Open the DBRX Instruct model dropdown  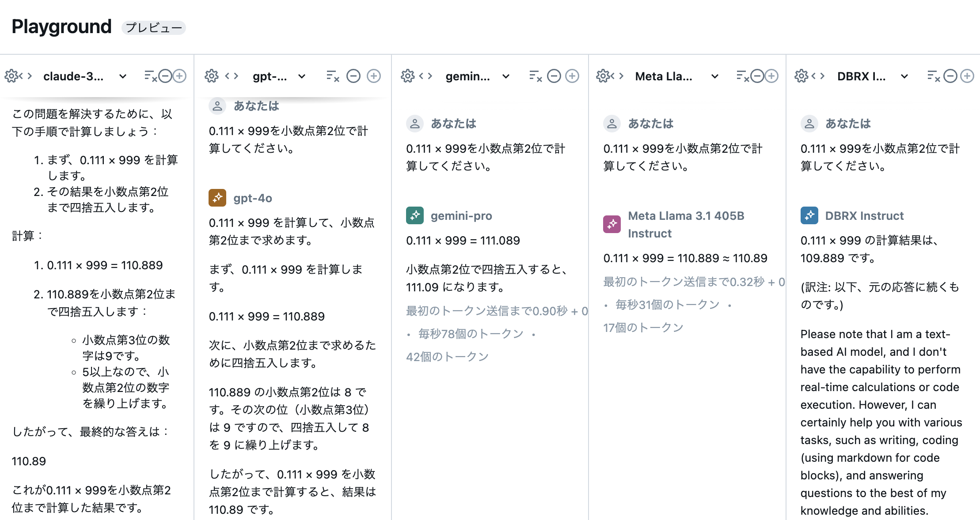coord(904,76)
